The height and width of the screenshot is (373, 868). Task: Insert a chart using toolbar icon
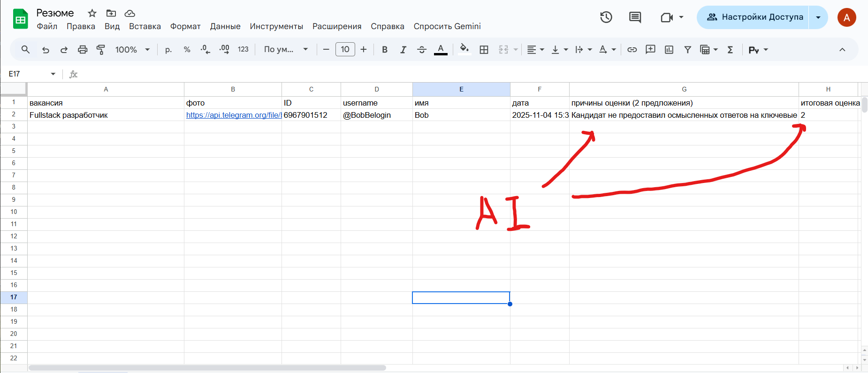point(669,50)
